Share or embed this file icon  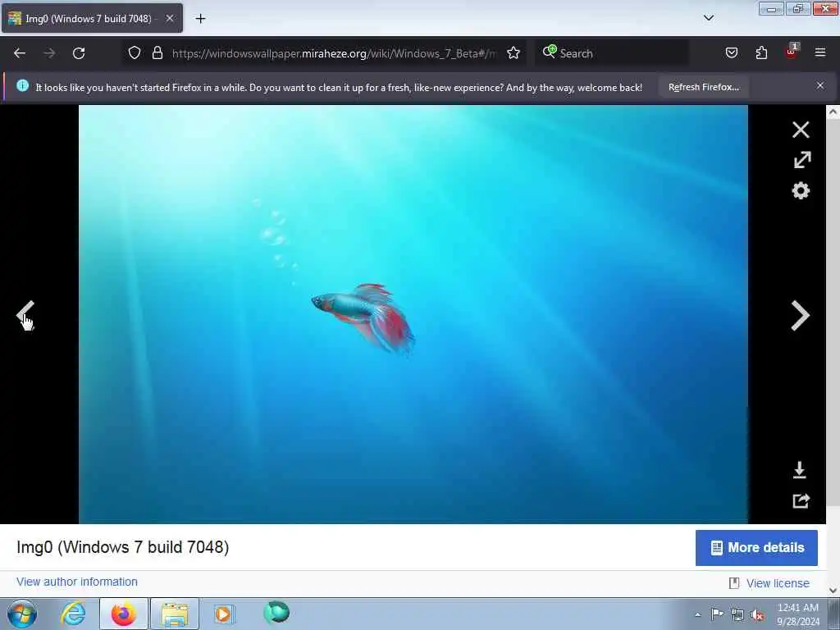pos(801,501)
